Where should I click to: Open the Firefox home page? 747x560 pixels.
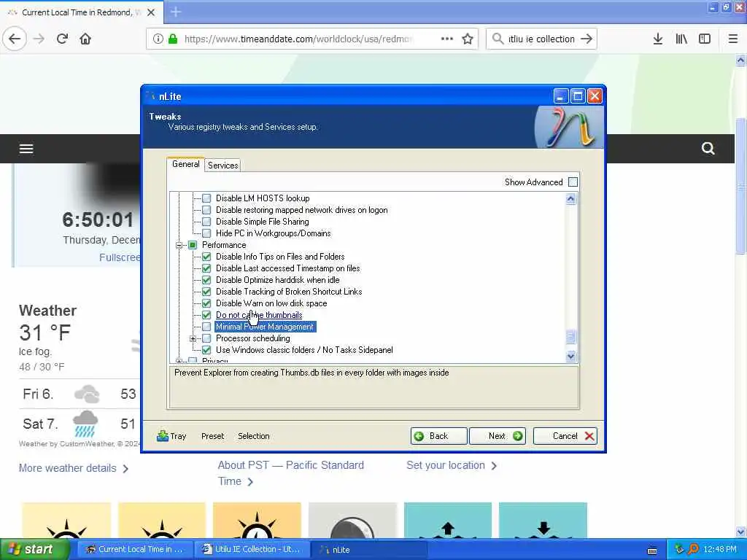(x=85, y=39)
